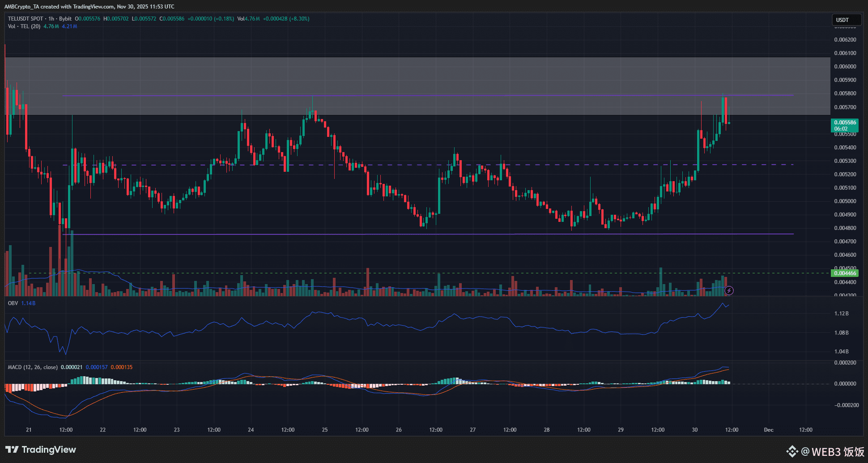Select the MACD (12, 26, close) indicator label
Image resolution: width=868 pixels, height=463 pixels.
pyautogui.click(x=33, y=367)
